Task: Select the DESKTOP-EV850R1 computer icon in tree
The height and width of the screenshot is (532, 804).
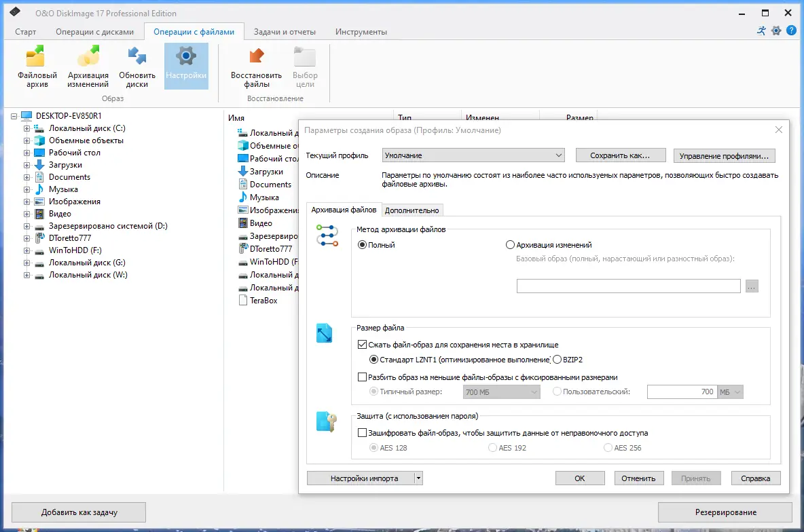Action: (x=26, y=116)
